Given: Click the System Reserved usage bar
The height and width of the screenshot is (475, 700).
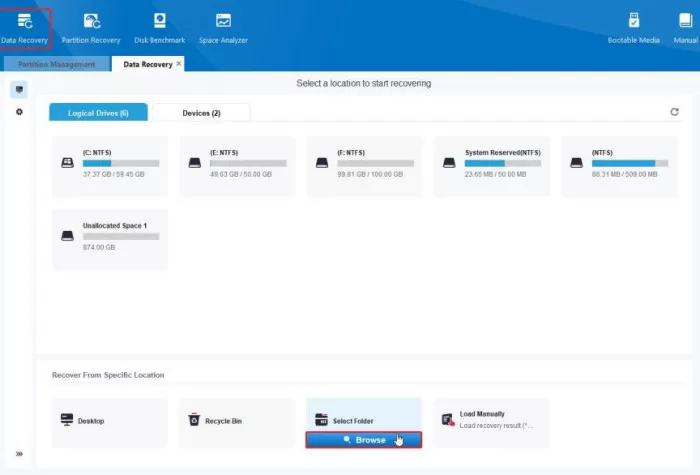Looking at the screenshot, I should click(x=503, y=163).
